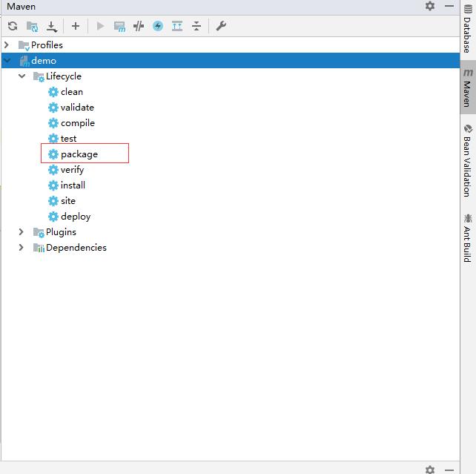The height and width of the screenshot is (474, 476).
Task: Click the Download Sources toolbar icon
Action: pos(52,26)
